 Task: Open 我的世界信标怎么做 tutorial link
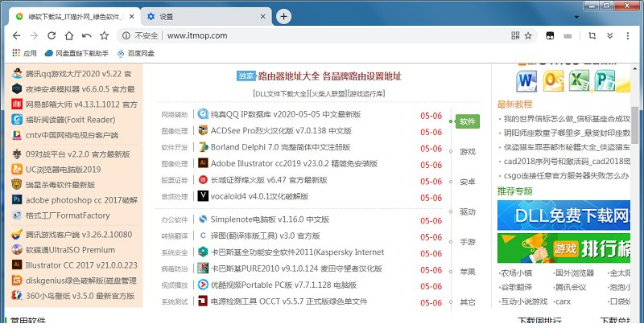point(565,119)
